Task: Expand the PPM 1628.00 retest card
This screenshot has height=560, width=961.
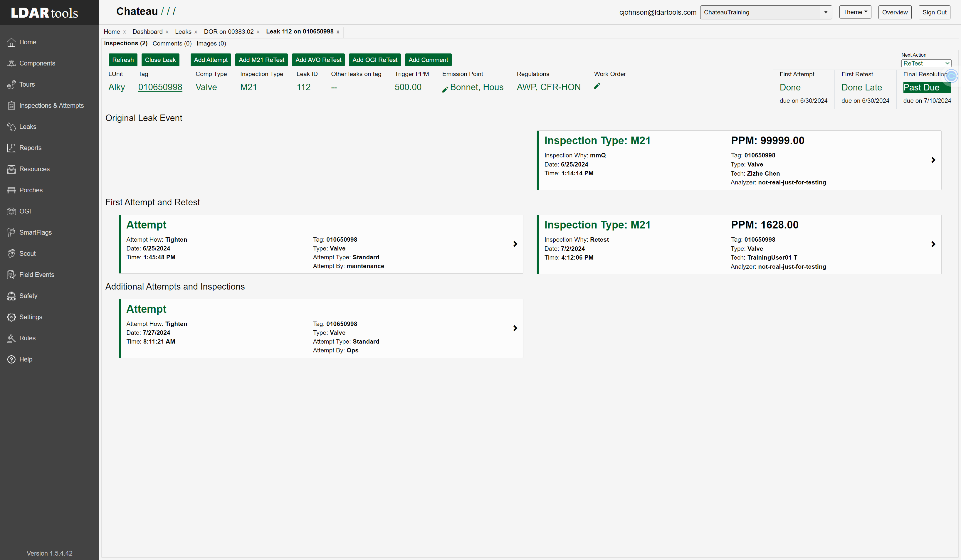Action: [x=933, y=244]
